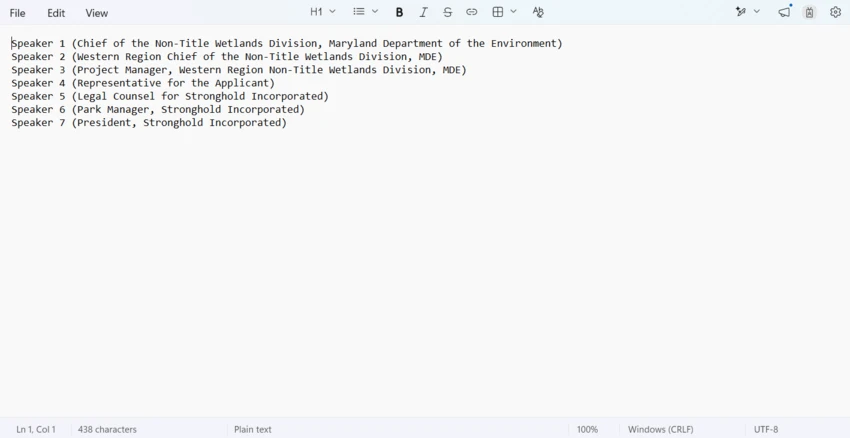The height and width of the screenshot is (438, 850).
Task: Open the File menu
Action: click(17, 13)
